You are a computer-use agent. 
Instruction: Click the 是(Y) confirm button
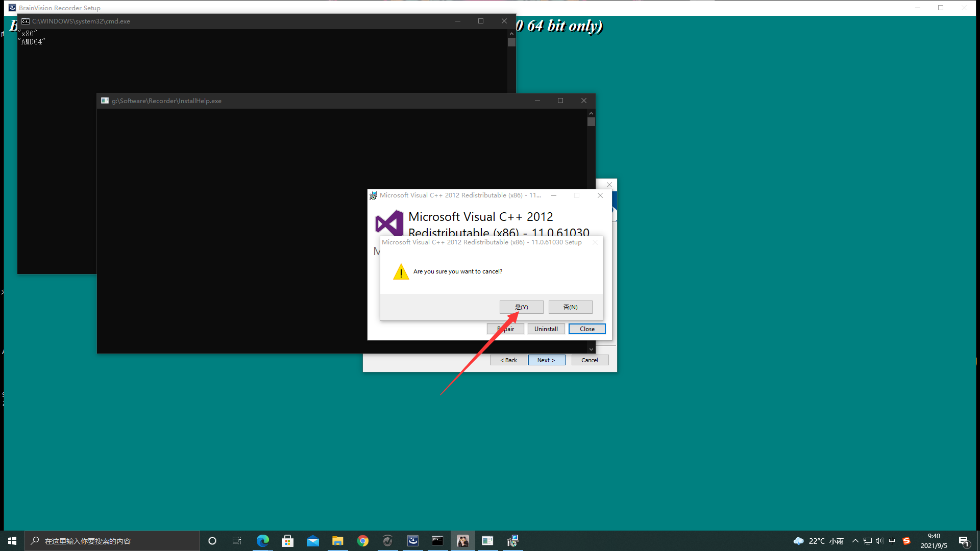click(x=521, y=307)
